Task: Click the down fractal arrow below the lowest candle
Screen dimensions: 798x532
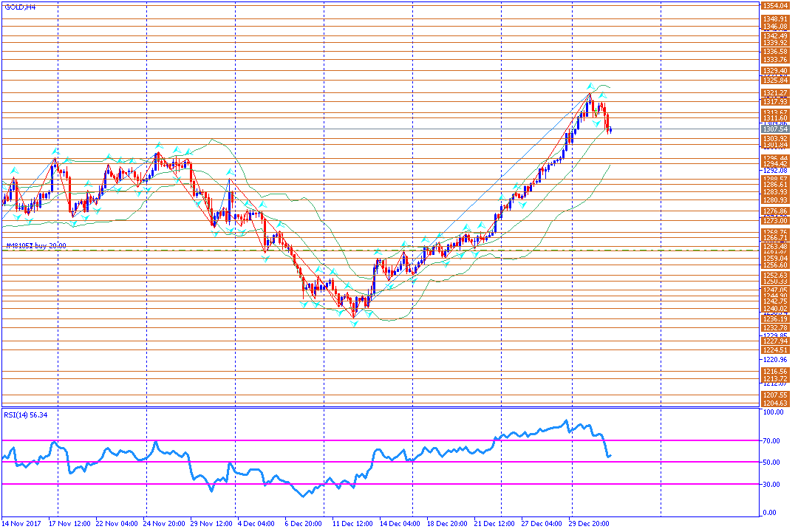Action: coord(354,324)
